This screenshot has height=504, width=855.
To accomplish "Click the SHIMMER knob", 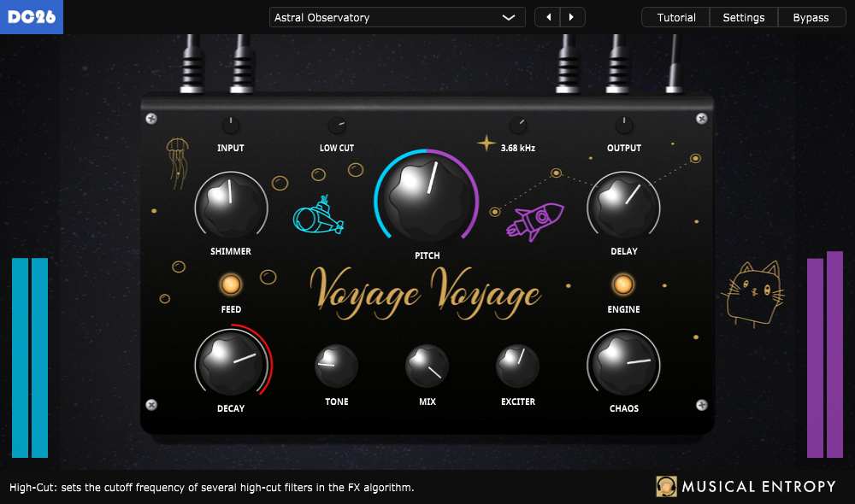I will [231, 205].
